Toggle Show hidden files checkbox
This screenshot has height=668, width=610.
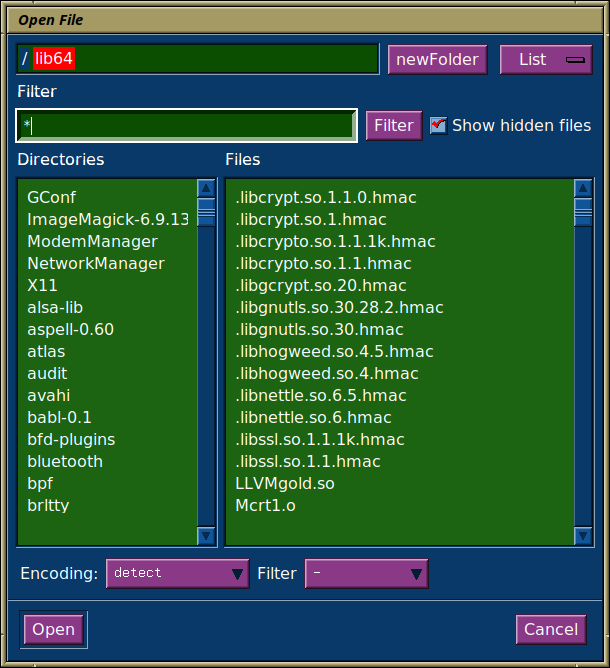click(438, 126)
